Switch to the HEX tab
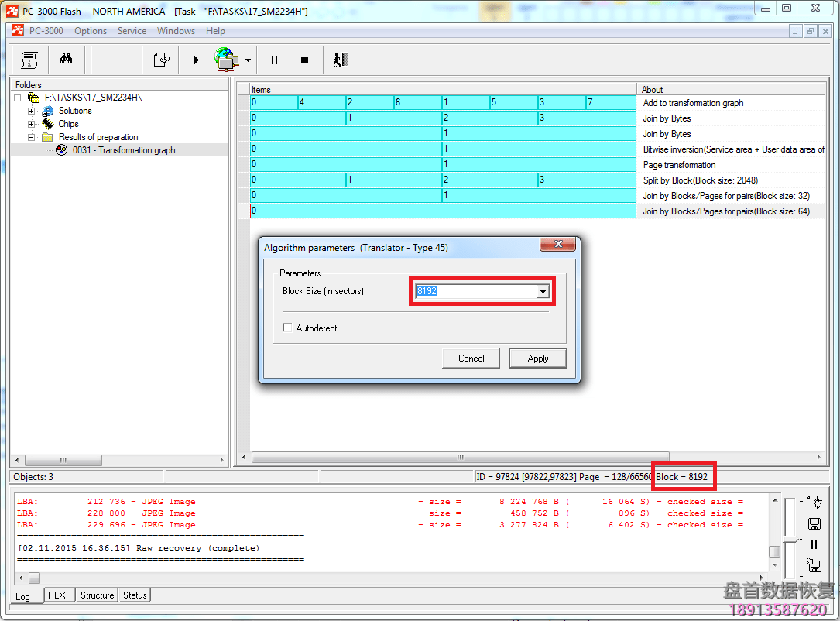The image size is (840, 621). pos(57,595)
